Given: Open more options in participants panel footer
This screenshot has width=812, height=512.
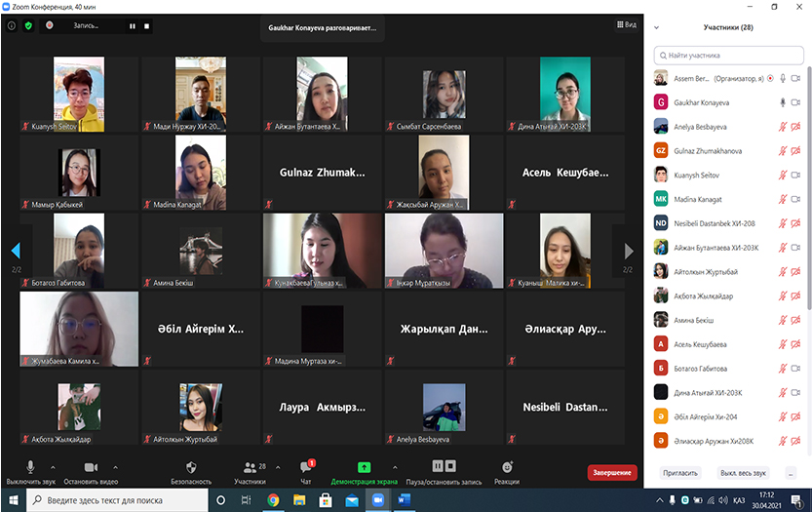Looking at the screenshot, I should 791,473.
